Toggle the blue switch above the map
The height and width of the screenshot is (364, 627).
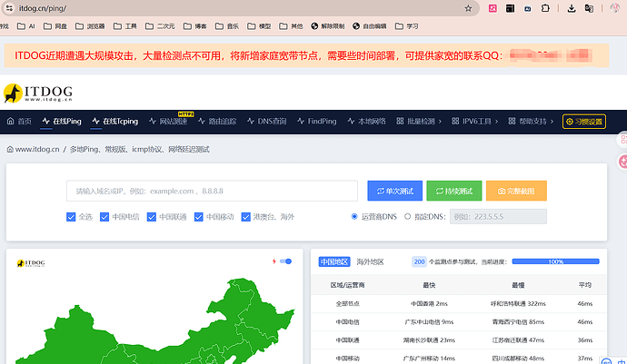(x=286, y=261)
